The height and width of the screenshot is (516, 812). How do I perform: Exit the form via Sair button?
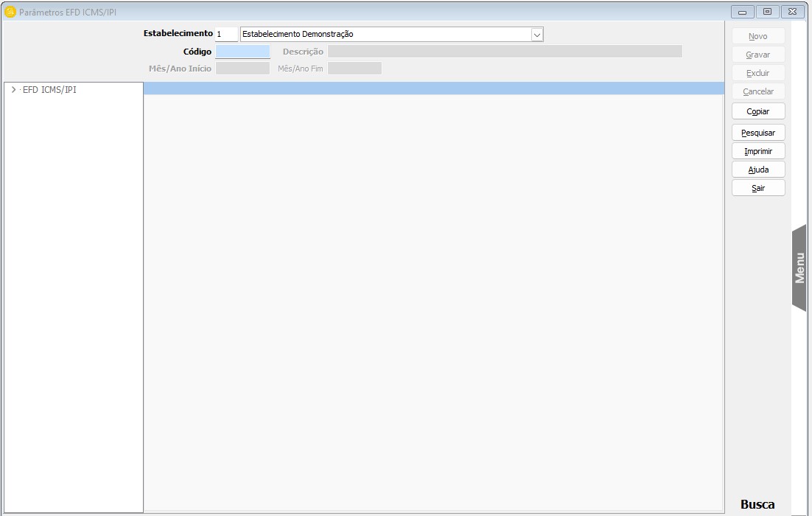pyautogui.click(x=758, y=188)
